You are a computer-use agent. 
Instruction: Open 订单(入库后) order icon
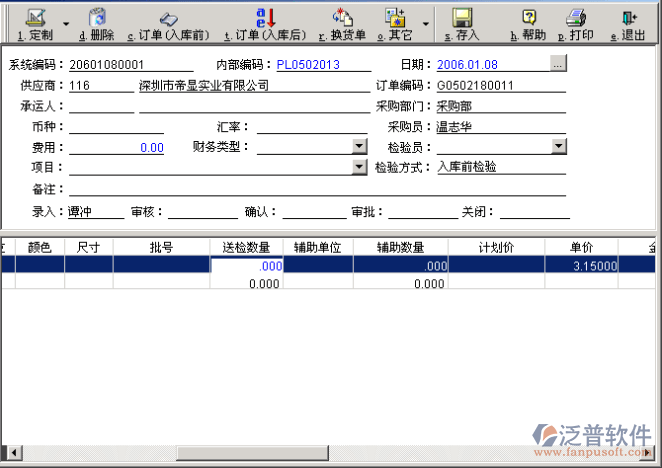(x=265, y=18)
